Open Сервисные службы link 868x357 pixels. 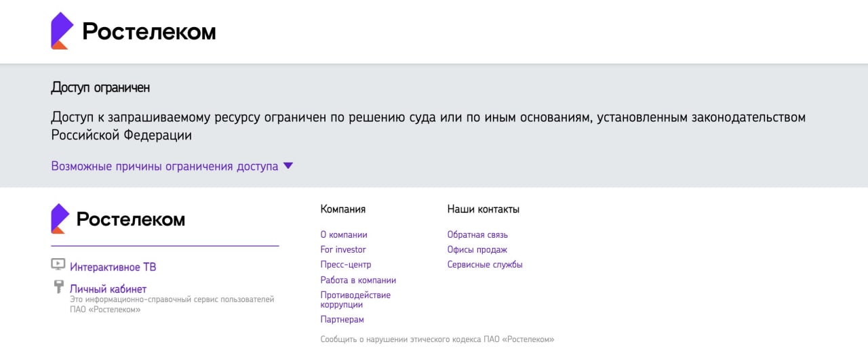tap(485, 264)
